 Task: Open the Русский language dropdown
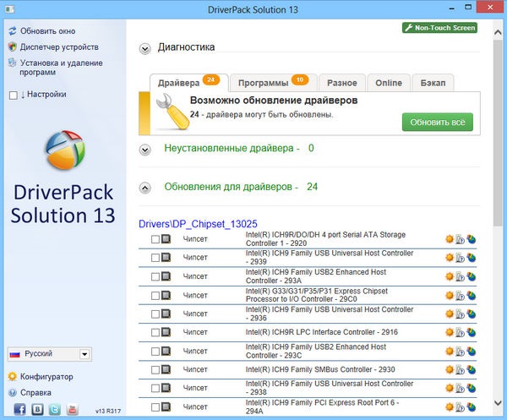[x=84, y=354]
